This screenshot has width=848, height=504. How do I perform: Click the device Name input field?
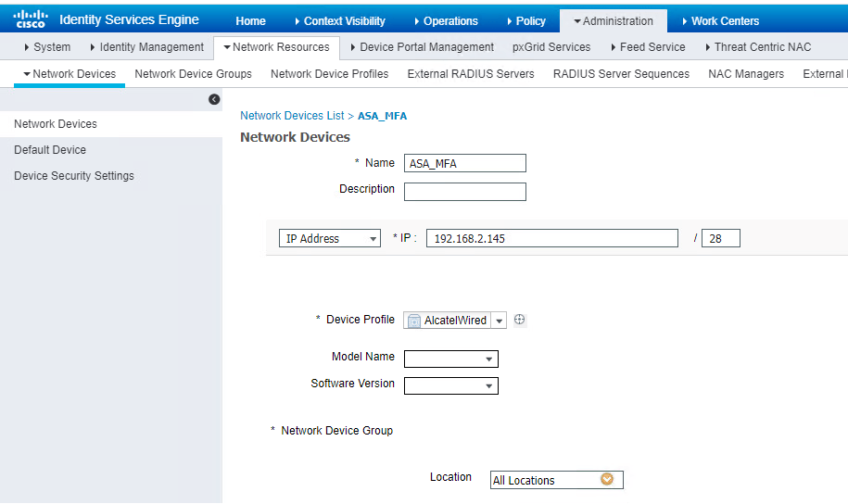point(465,164)
